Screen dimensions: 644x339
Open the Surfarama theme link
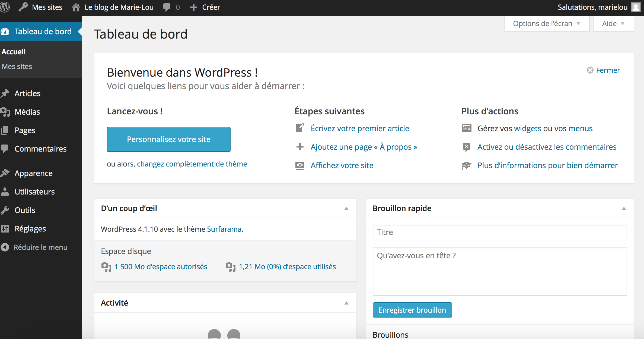(x=224, y=229)
